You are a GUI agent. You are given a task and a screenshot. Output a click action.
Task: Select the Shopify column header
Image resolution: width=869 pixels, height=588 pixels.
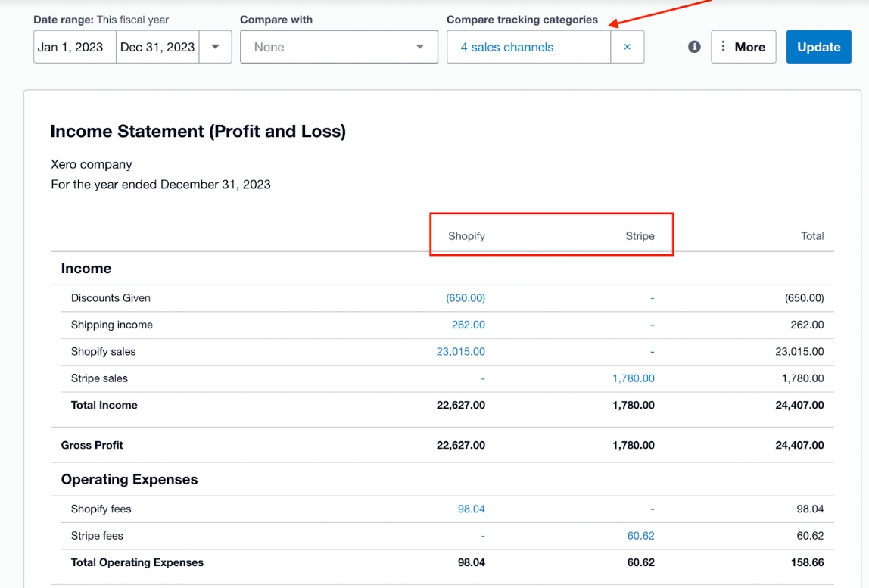pos(466,235)
